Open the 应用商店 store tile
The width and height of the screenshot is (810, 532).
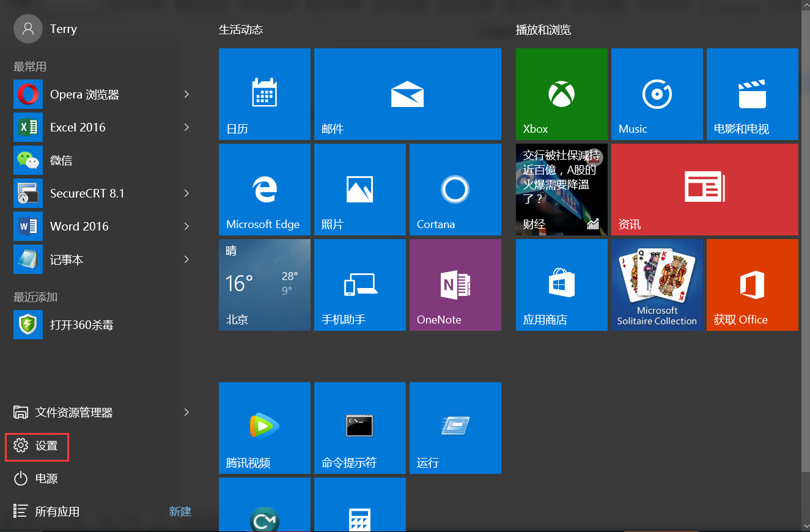[561, 285]
